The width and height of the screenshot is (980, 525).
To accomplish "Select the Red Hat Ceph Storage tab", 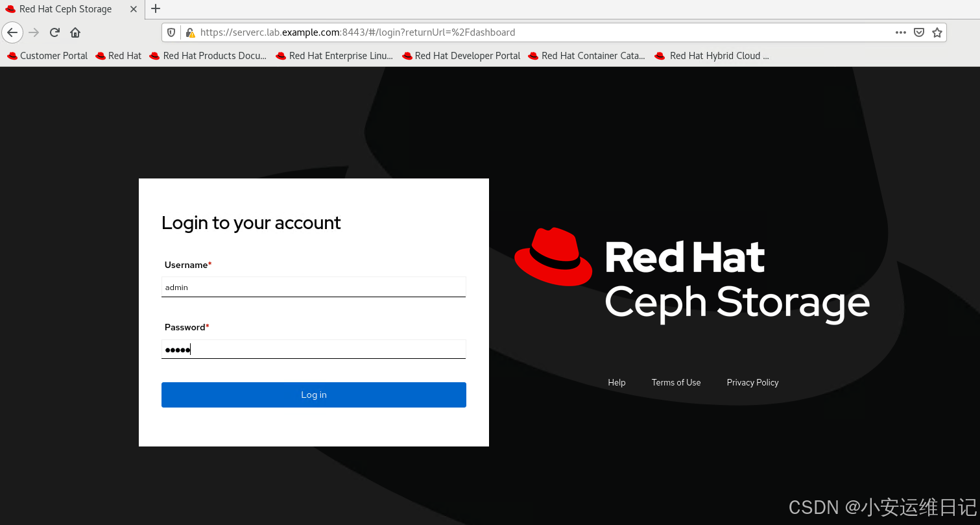I will point(71,9).
